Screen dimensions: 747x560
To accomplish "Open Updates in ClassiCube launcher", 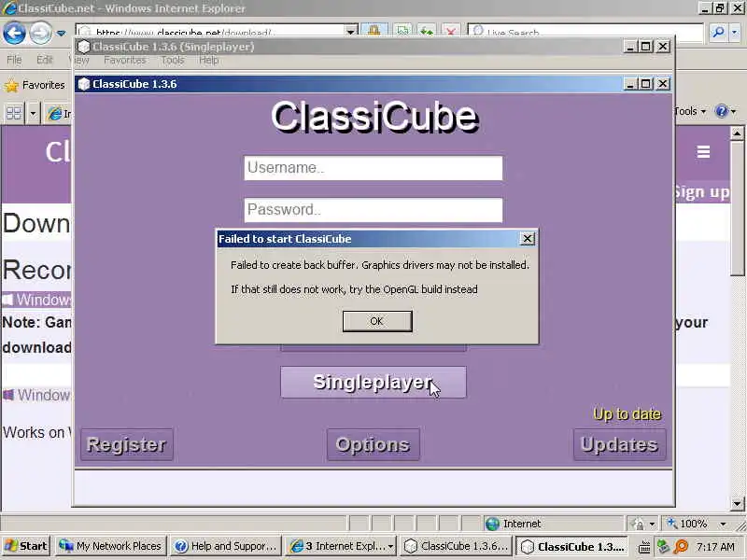I will tap(619, 444).
